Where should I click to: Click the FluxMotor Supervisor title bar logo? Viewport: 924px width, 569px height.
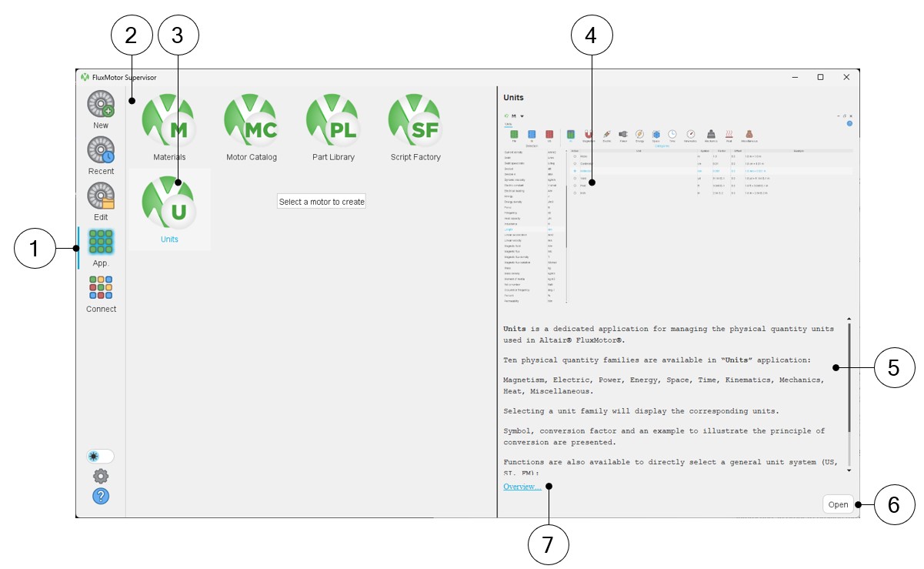(85, 77)
